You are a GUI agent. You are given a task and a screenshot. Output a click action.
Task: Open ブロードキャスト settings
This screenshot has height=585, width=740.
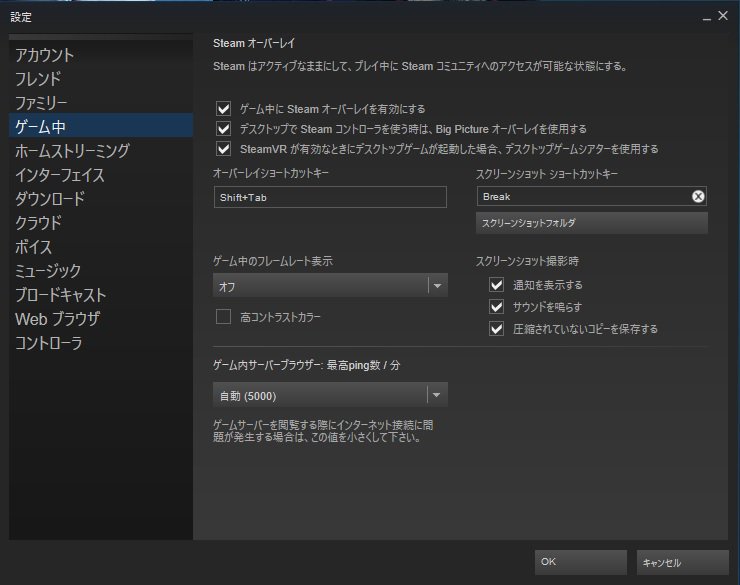(x=101, y=295)
